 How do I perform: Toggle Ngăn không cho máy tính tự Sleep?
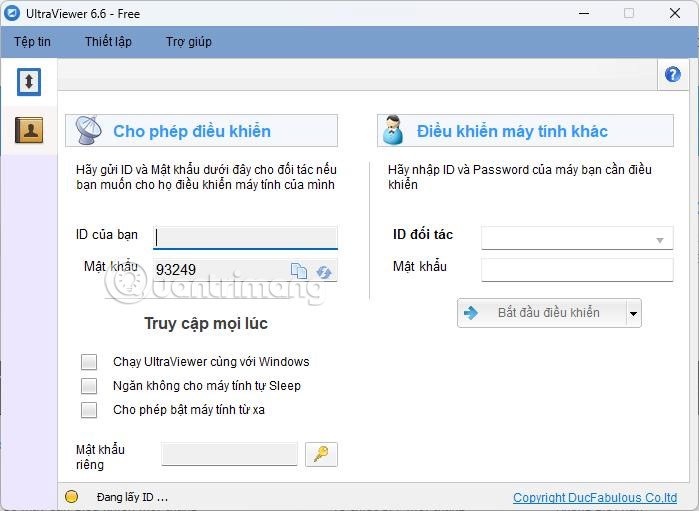(90, 386)
